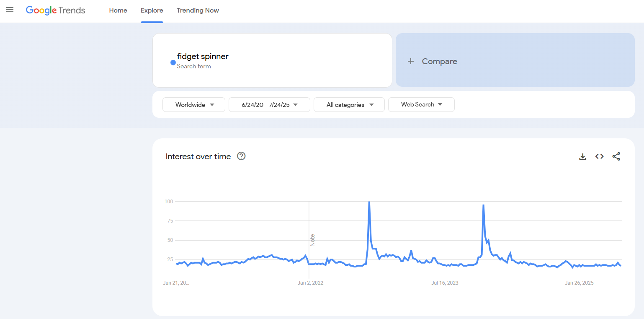644x319 pixels.
Task: Click the Note marker on the chart
Action: [x=312, y=240]
